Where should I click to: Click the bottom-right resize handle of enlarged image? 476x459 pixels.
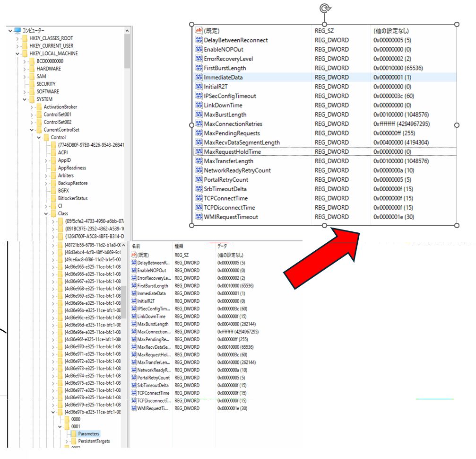click(x=457, y=225)
